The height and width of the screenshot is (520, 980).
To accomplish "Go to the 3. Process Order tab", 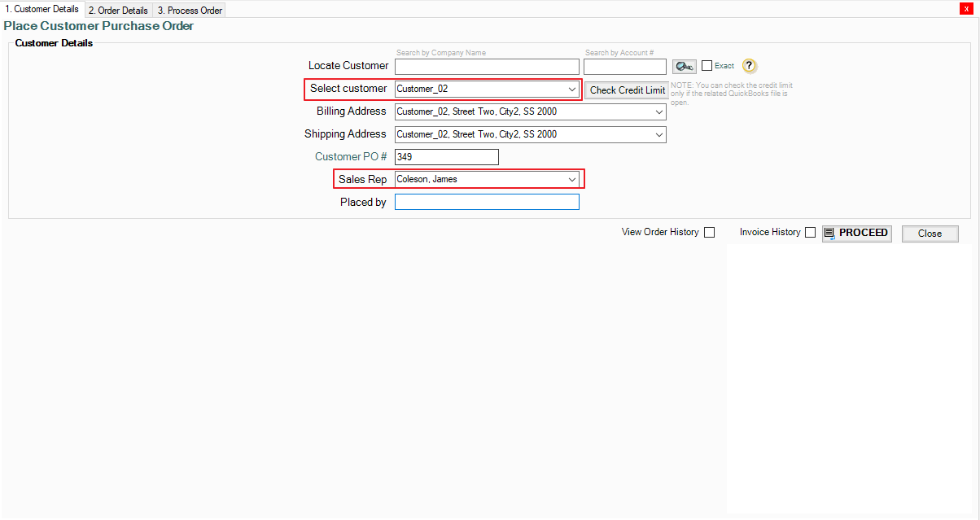I will pyautogui.click(x=190, y=11).
